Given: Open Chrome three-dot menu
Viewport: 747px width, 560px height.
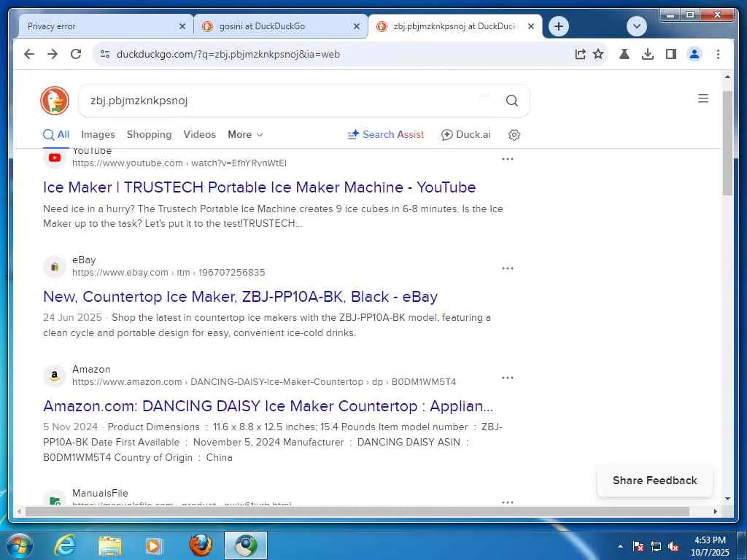Looking at the screenshot, I should pos(718,54).
